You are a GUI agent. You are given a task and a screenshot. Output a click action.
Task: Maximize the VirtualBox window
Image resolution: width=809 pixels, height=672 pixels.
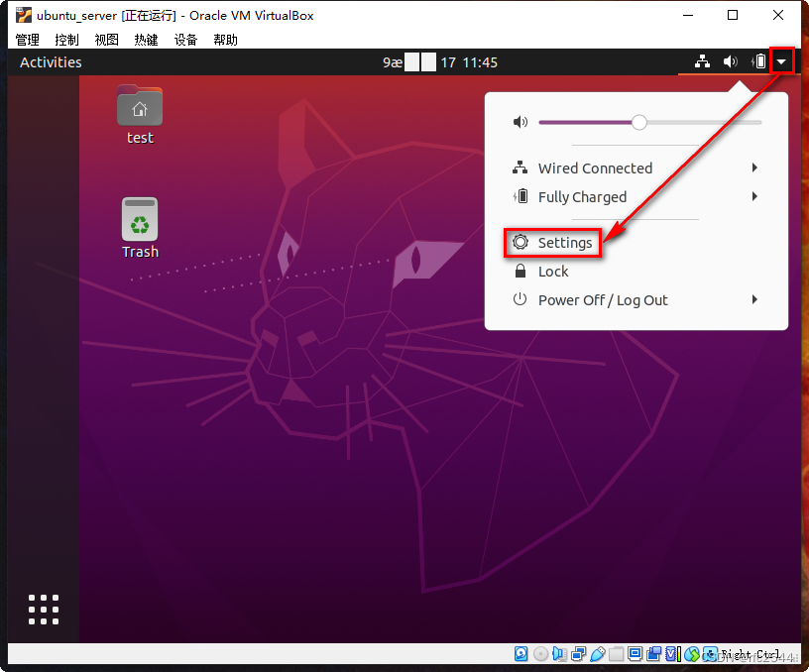(x=733, y=16)
